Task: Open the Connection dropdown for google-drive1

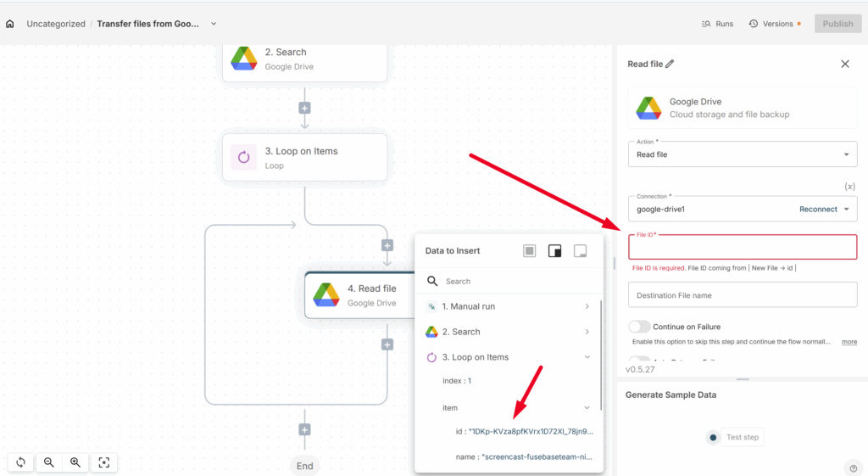Action: [x=846, y=209]
